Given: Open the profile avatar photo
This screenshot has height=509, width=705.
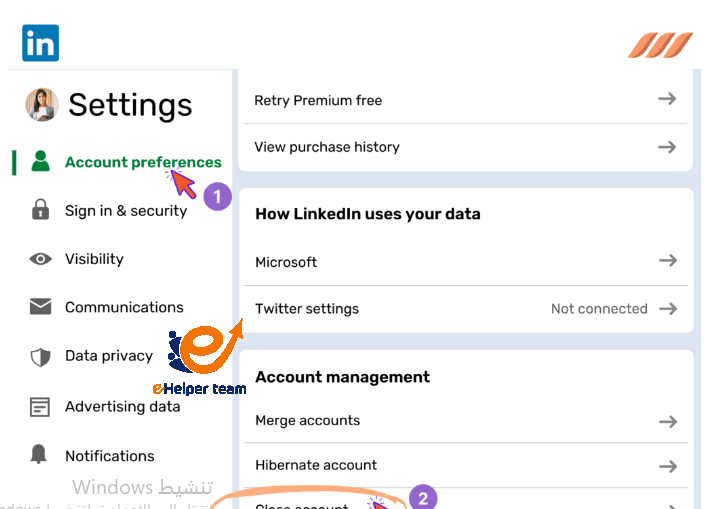Looking at the screenshot, I should tap(42, 105).
